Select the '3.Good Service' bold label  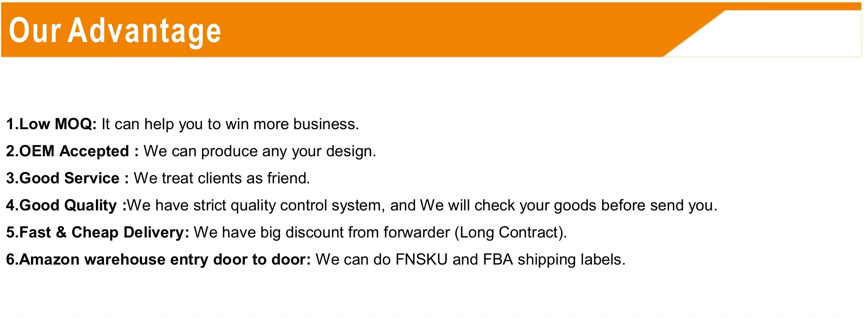63,178
